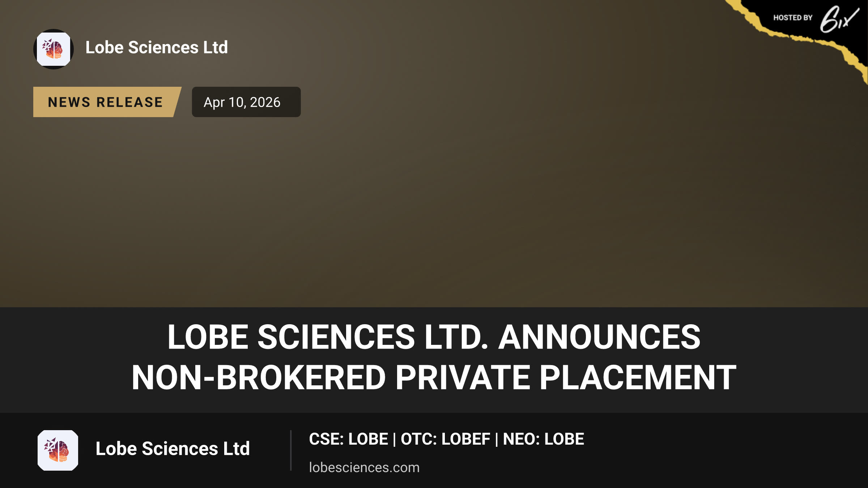
Task: Click the OTC: LOBEF ticker text
Action: coord(445,439)
